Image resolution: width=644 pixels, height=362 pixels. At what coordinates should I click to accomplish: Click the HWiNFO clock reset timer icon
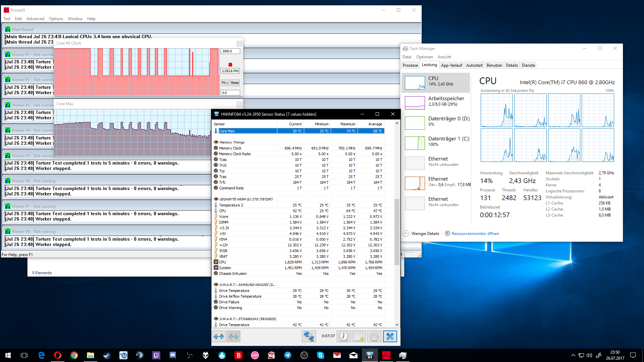point(343,336)
